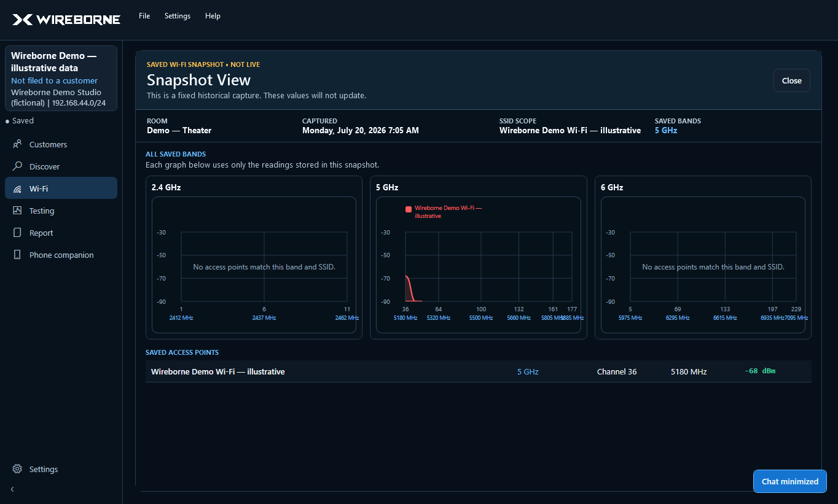This screenshot has width=838, height=504.
Task: Go to the Discover section
Action: pos(61,166)
